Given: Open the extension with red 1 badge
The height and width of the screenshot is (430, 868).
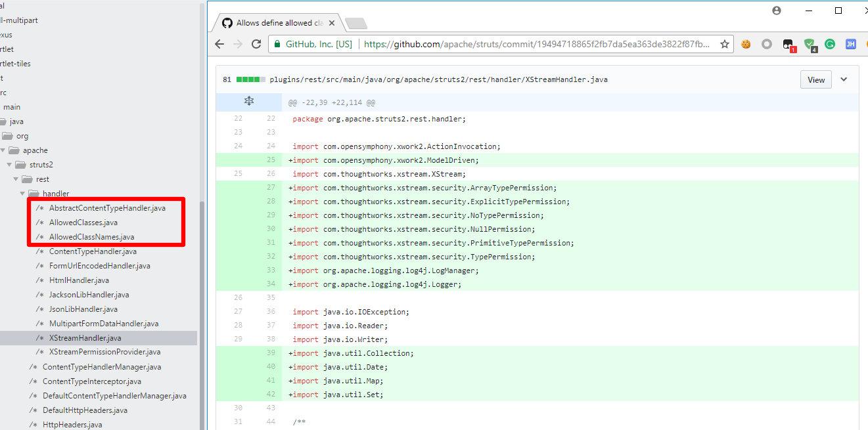Looking at the screenshot, I should point(788,45).
